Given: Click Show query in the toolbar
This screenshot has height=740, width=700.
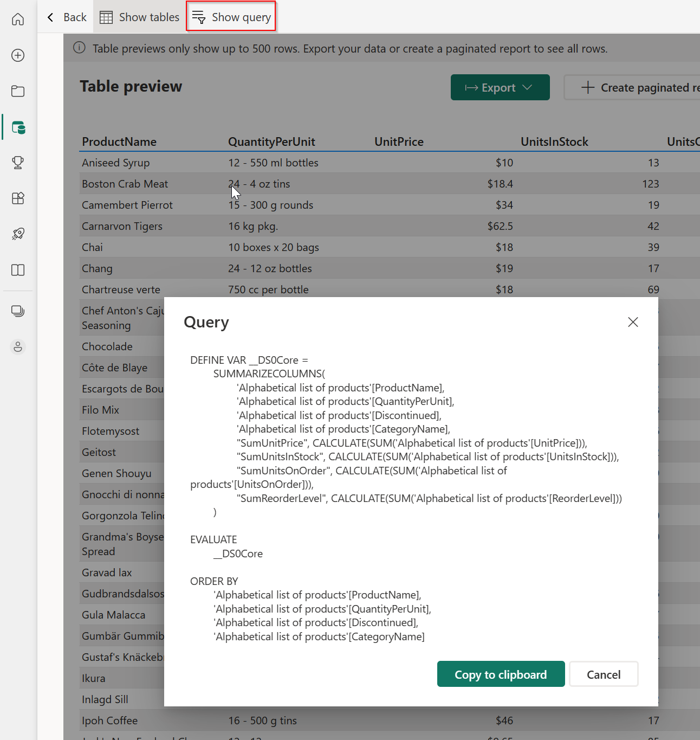Looking at the screenshot, I should [x=231, y=17].
